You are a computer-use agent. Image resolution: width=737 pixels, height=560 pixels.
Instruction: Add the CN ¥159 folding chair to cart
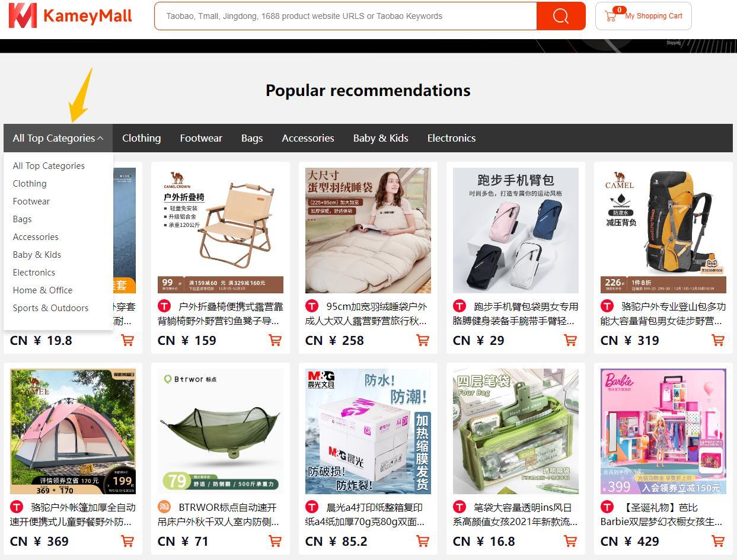click(275, 340)
